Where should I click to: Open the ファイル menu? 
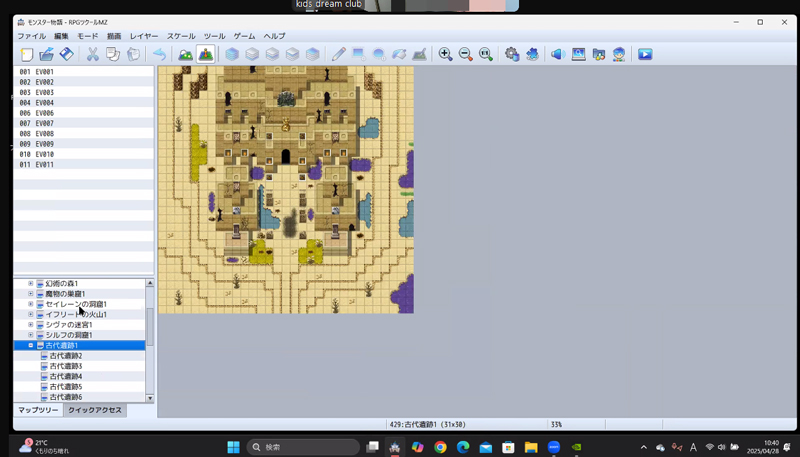pos(32,36)
